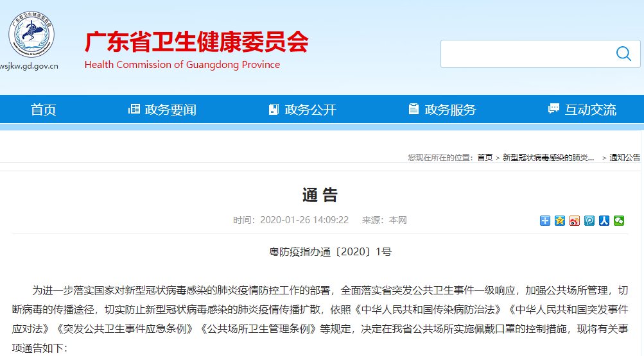Go to 首页 in blue navigation bar
Viewport: 644px width, 356px height.
[x=44, y=109]
